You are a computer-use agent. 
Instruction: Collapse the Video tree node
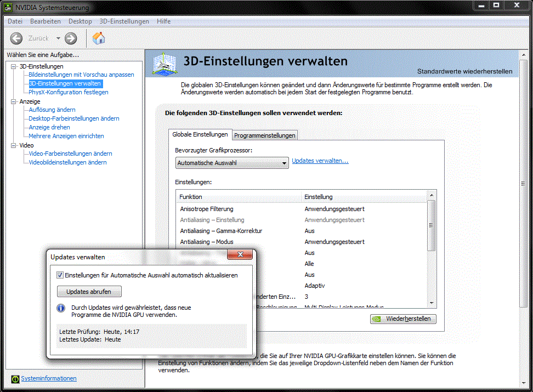coord(14,145)
